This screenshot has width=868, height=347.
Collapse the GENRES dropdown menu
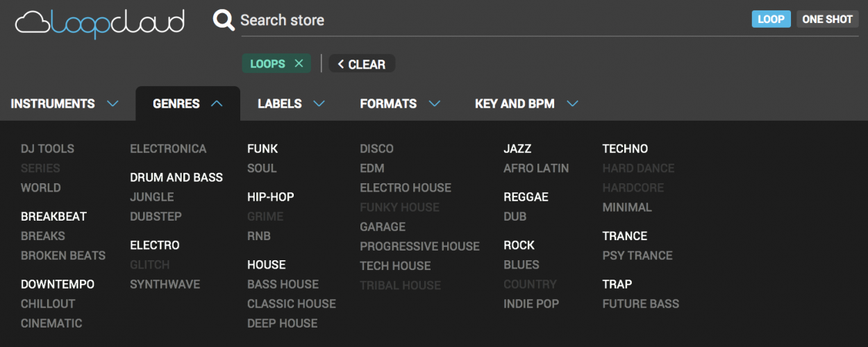pos(187,104)
